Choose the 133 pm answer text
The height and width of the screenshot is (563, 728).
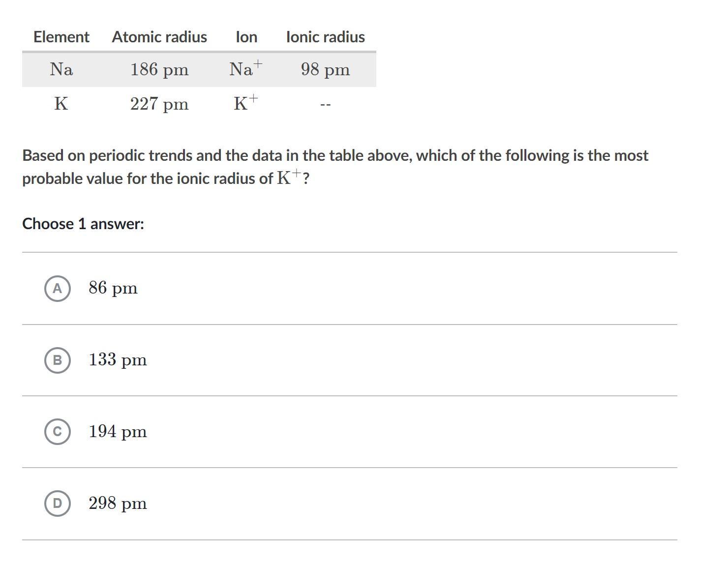[118, 360]
